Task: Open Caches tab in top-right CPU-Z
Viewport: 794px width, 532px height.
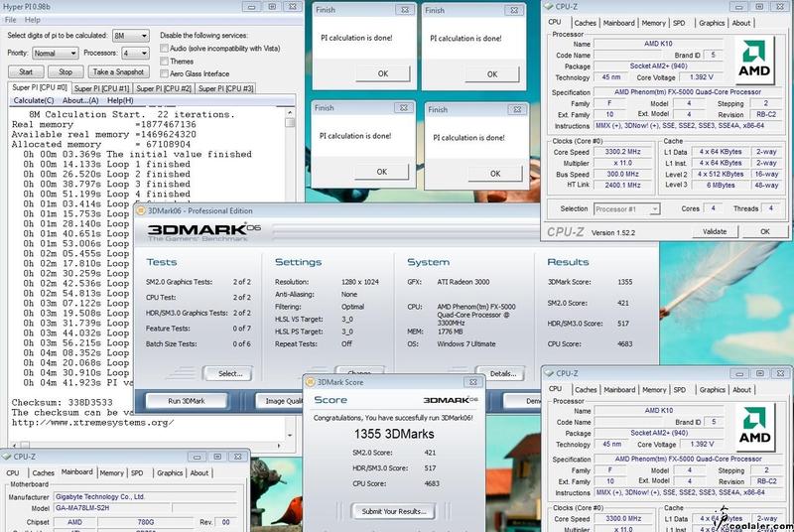Action: pyautogui.click(x=586, y=23)
